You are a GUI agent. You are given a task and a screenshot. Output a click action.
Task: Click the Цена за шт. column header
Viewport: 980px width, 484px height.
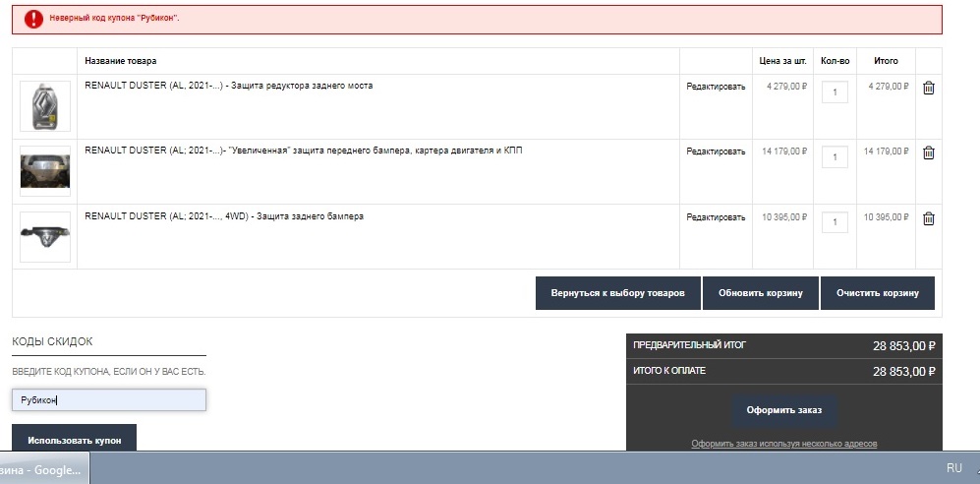[x=782, y=61]
